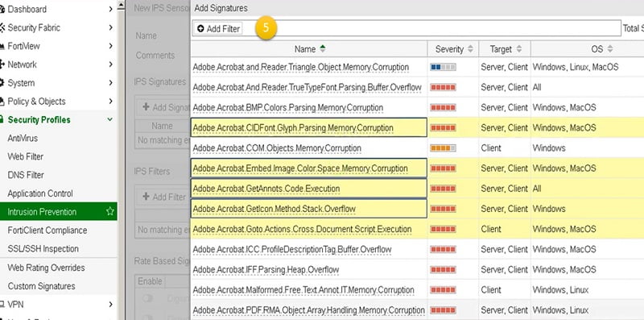The width and height of the screenshot is (644, 320).
Task: Click Windows, Linux, MacOS cell in Triangle.Object row
Action: pos(576,67)
